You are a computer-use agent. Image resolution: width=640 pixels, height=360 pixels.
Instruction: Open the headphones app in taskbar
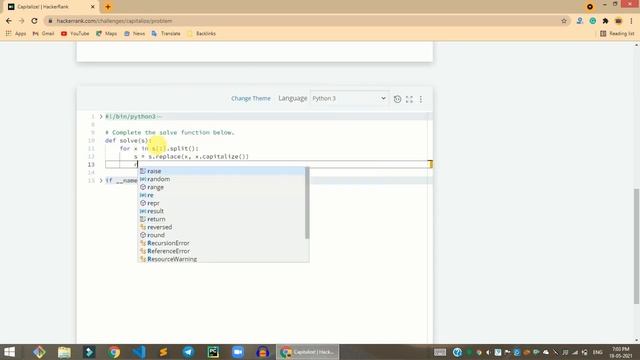pyautogui.click(x=262, y=352)
